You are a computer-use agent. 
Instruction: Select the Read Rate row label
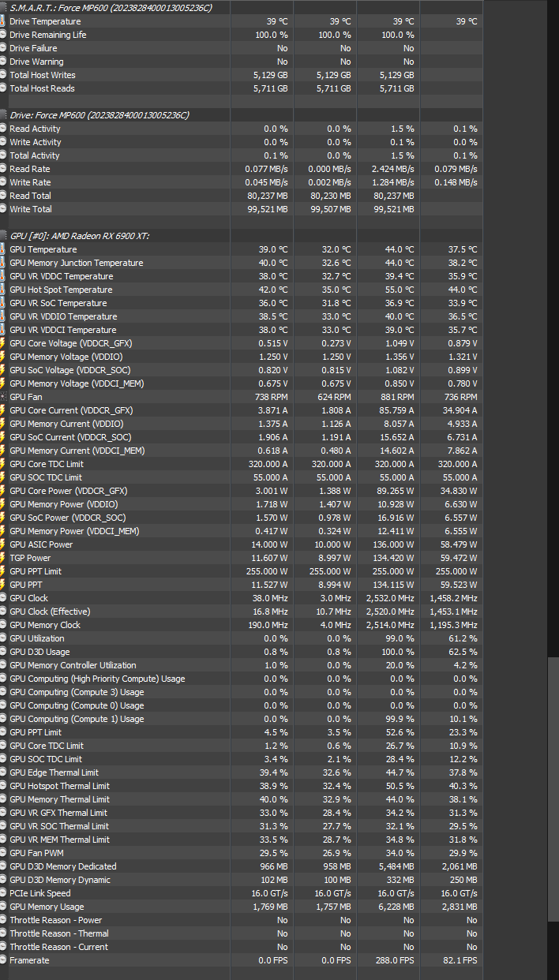pos(30,169)
